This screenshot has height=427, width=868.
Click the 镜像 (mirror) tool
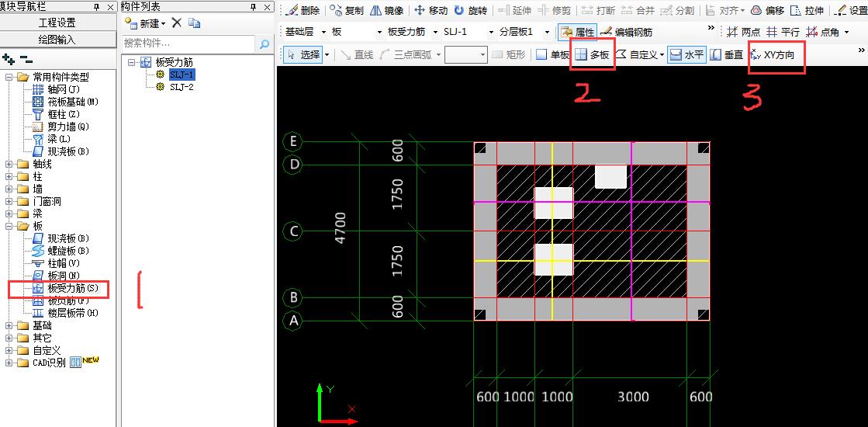click(386, 11)
